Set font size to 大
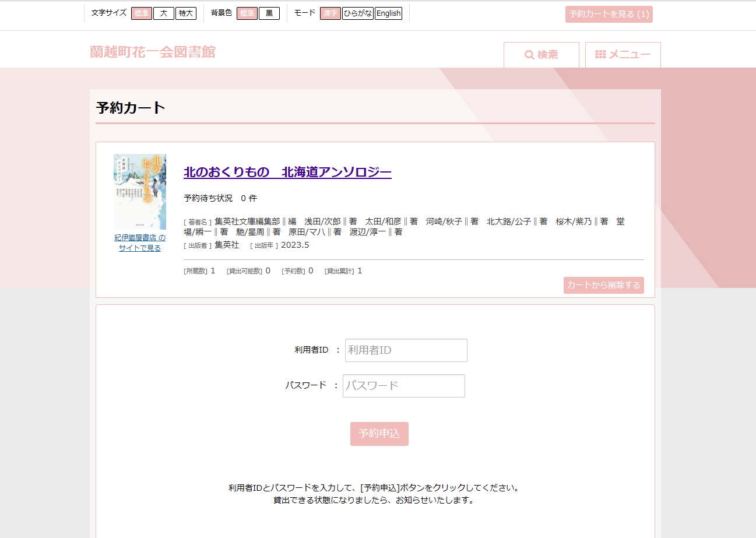 (164, 13)
